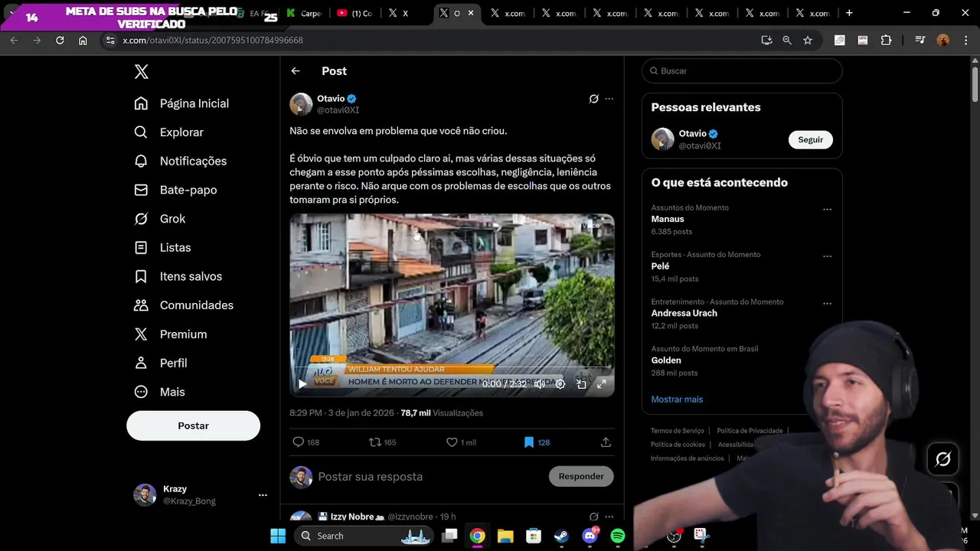Open the Termos de Serviço link
The width and height of the screenshot is (980, 551).
click(x=677, y=431)
